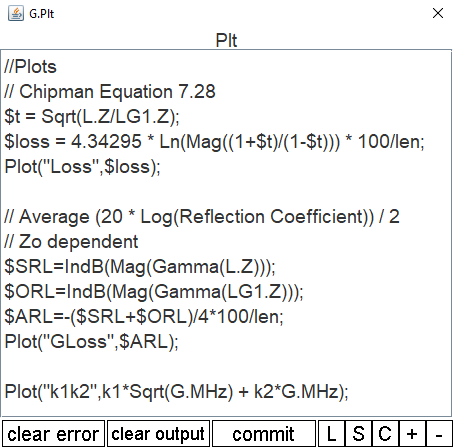Image resolution: width=453 pixels, height=448 pixels.
Task: Click the $t = Sqrt(L.Z/LG1.Z) line
Action: pyautogui.click(x=92, y=117)
